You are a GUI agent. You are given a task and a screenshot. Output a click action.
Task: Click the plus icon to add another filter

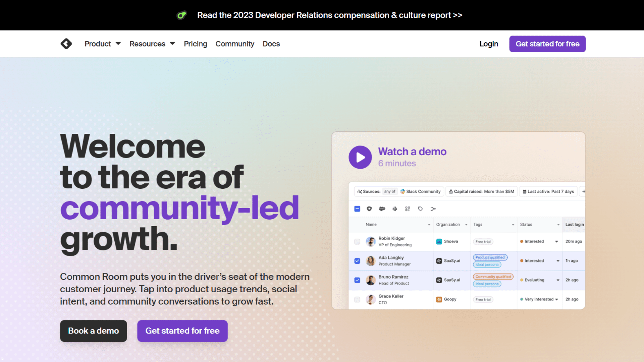tap(584, 191)
